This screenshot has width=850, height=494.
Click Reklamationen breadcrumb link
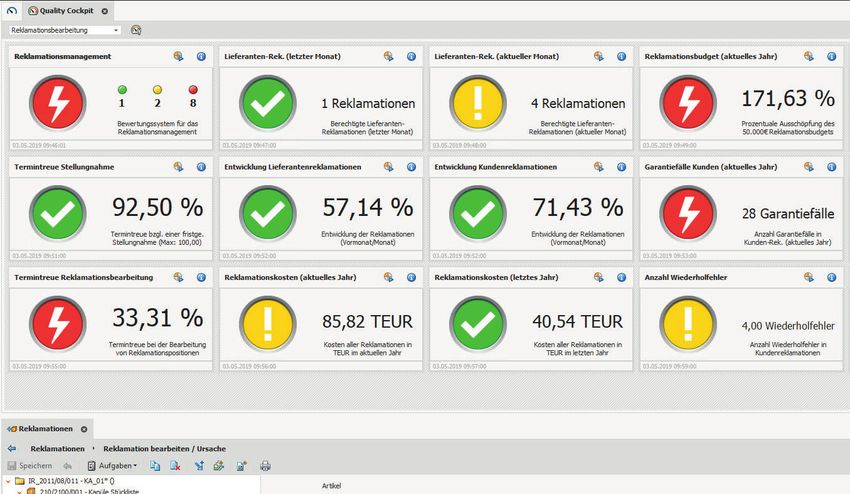tap(57, 449)
